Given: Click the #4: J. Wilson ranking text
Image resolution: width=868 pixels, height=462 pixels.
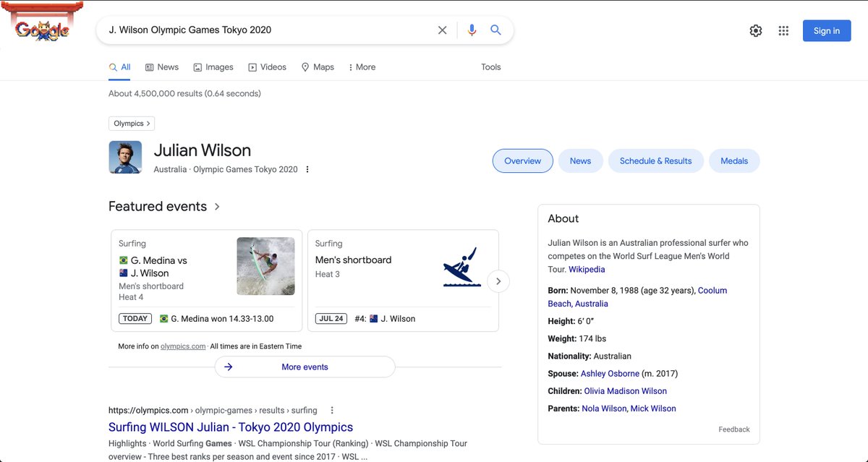Looking at the screenshot, I should coord(385,319).
